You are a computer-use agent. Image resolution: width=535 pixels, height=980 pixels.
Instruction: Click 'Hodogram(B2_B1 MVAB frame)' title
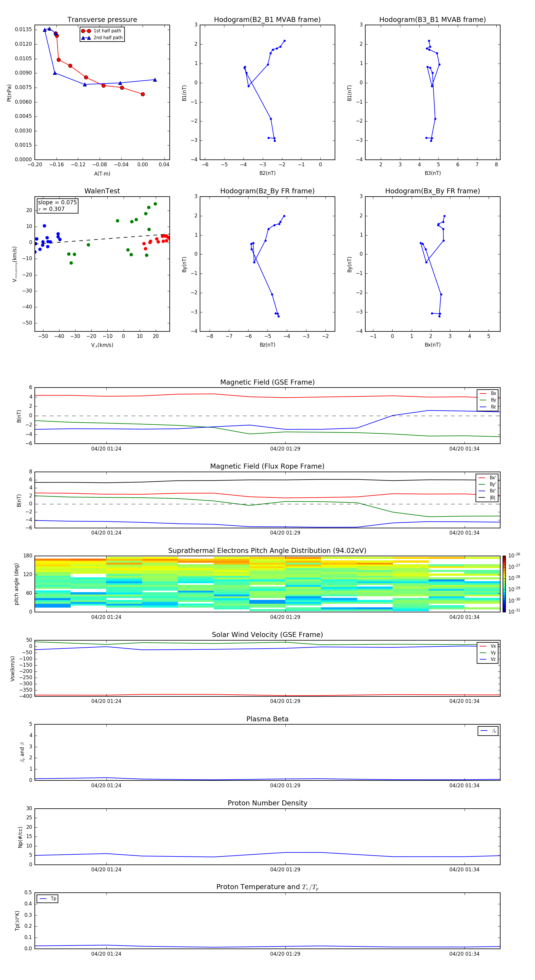point(267,20)
